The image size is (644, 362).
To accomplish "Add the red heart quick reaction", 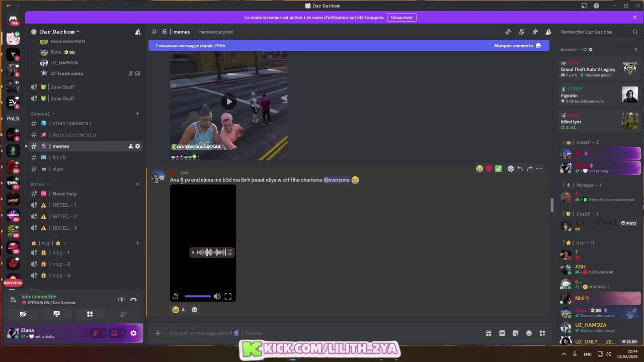I will [x=489, y=168].
